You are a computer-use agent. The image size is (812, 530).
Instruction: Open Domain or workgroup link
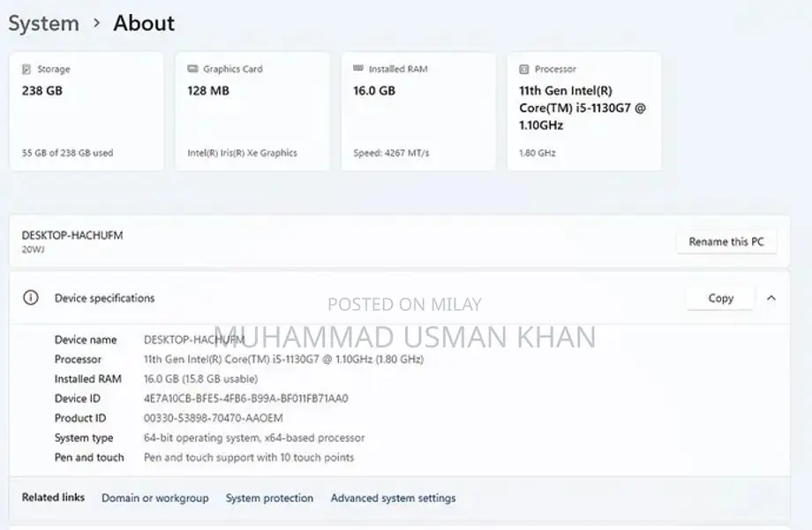click(155, 498)
